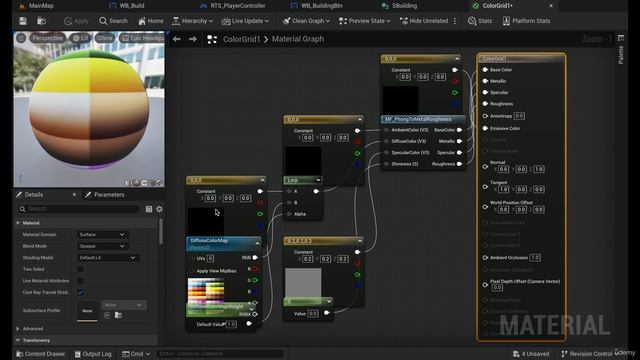Open the Palette side tab
Image resolution: width=640 pixels, height=360 pixels.
pos(621,50)
